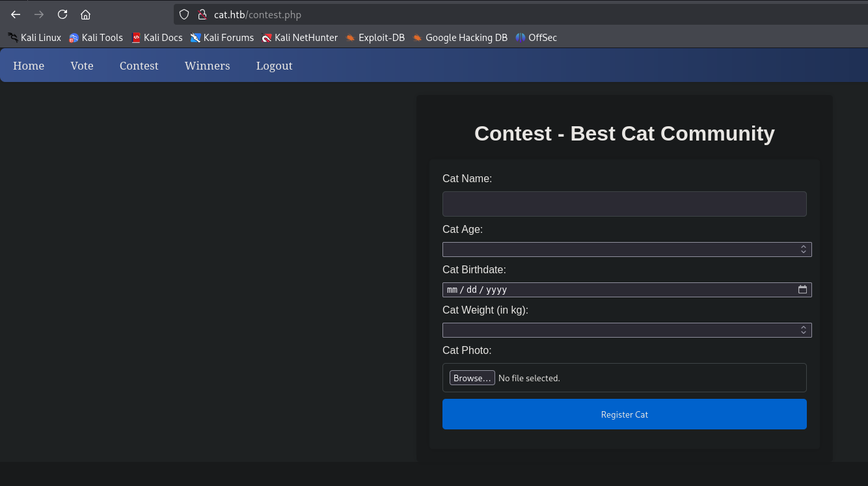Go to the Home navigation item
The height and width of the screenshot is (486, 868).
coord(29,66)
